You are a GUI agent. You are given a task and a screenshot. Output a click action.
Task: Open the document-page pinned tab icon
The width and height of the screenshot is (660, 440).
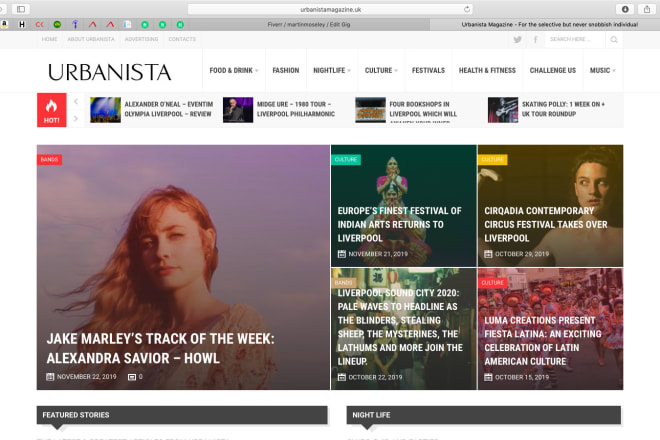(x=127, y=24)
